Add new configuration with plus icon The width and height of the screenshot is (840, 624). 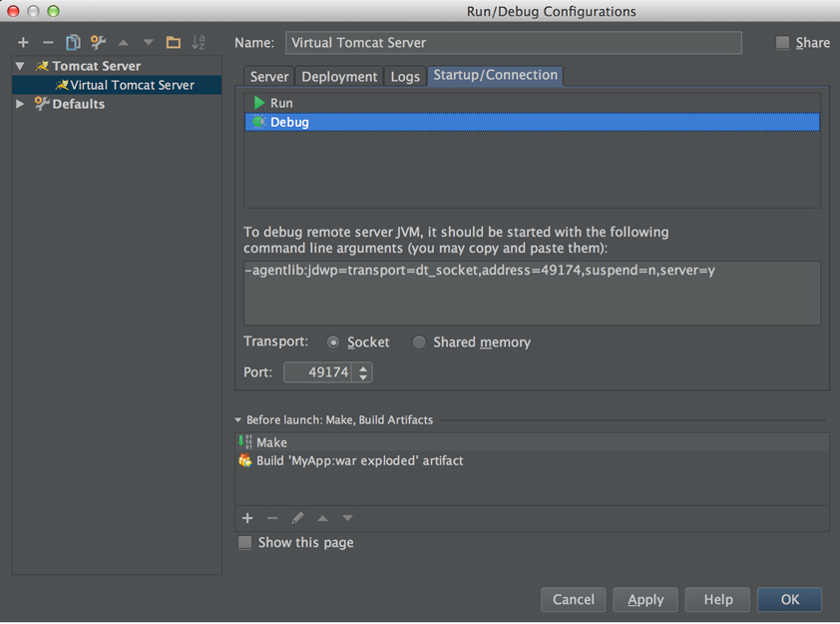click(x=23, y=42)
